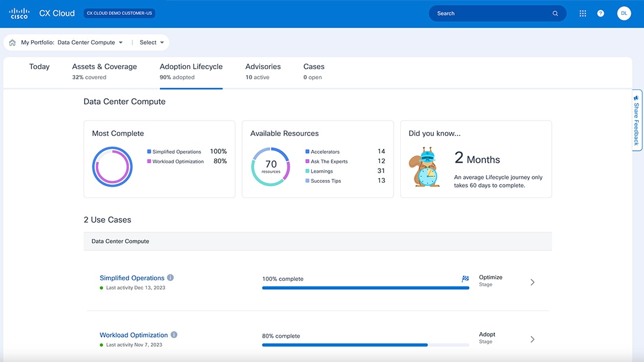The image size is (644, 362).
Task: Click the light blue Success Tips legend swatch
Action: 307,180
